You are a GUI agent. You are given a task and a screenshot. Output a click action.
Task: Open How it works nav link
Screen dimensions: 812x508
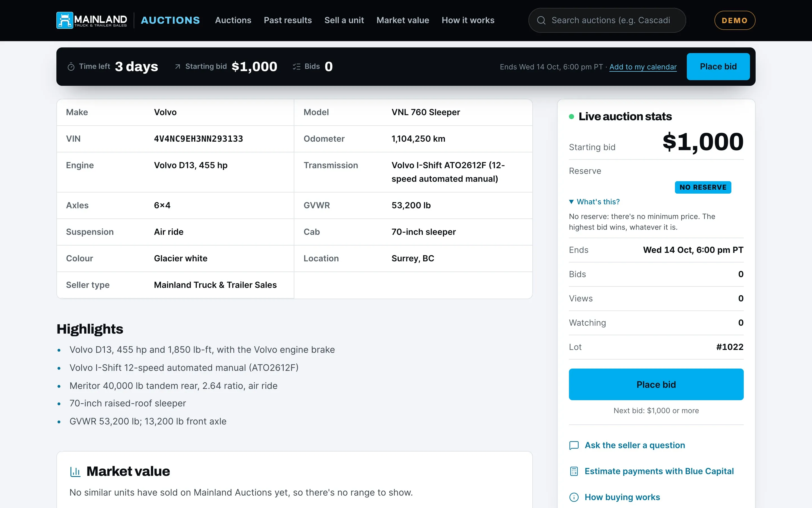point(468,21)
